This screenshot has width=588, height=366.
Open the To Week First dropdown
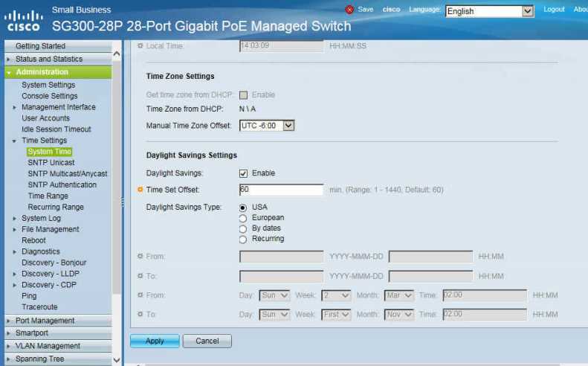(336, 314)
